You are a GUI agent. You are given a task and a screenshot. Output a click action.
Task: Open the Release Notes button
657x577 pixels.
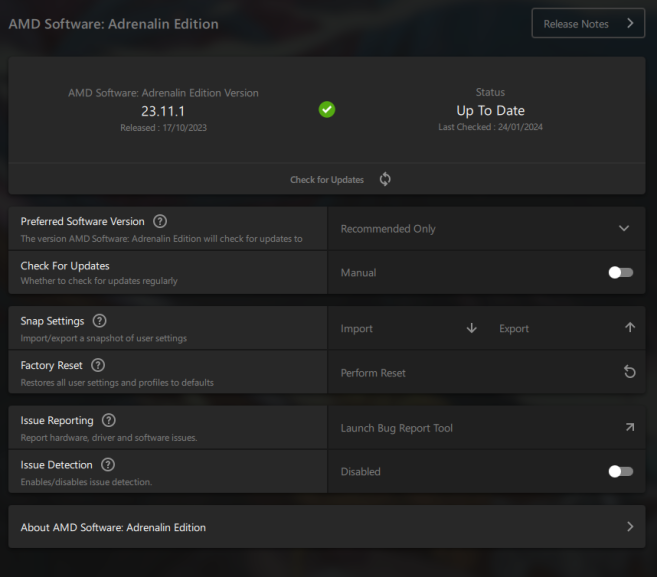[588, 24]
